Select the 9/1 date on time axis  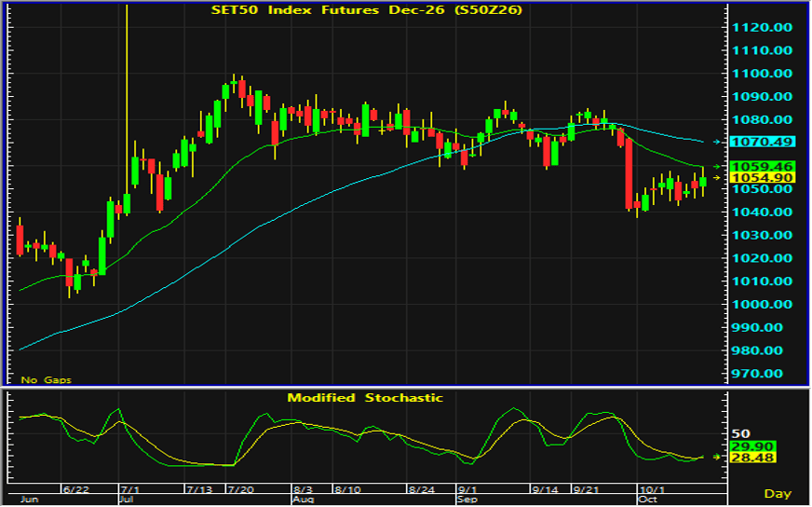467,490
